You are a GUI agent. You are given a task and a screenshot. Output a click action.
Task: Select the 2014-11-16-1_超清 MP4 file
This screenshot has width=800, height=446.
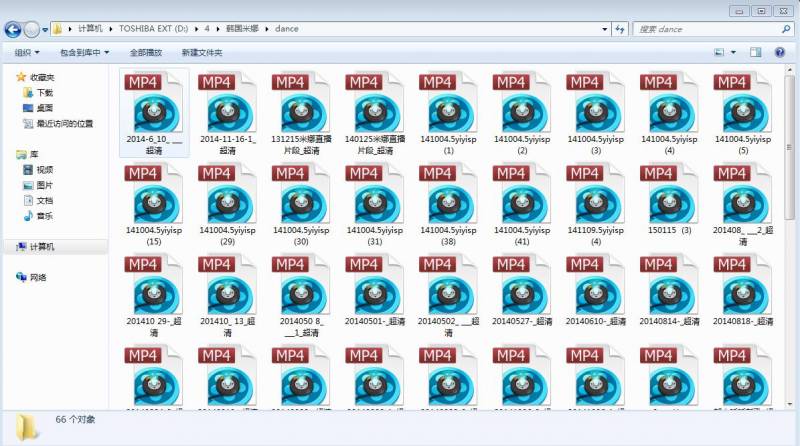pyautogui.click(x=228, y=112)
